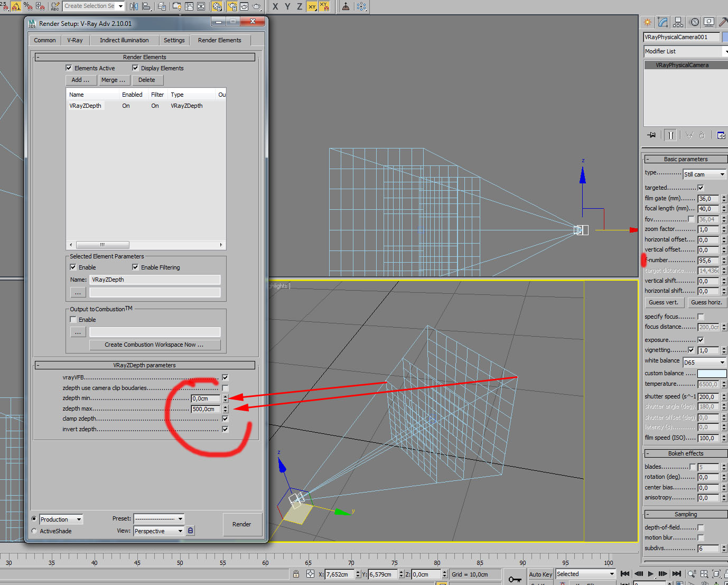Open the Production render mode dropdown
Screen dimensions: 728x585
[x=61, y=519]
